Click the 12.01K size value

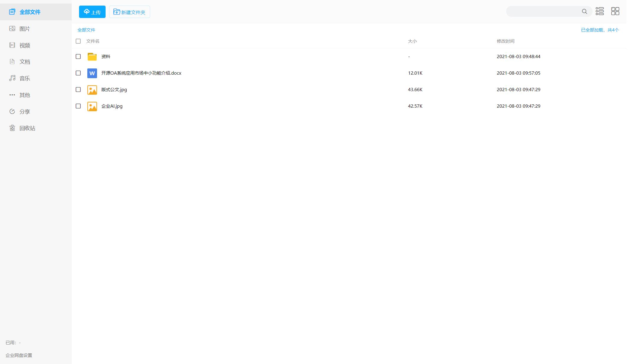[415, 73]
